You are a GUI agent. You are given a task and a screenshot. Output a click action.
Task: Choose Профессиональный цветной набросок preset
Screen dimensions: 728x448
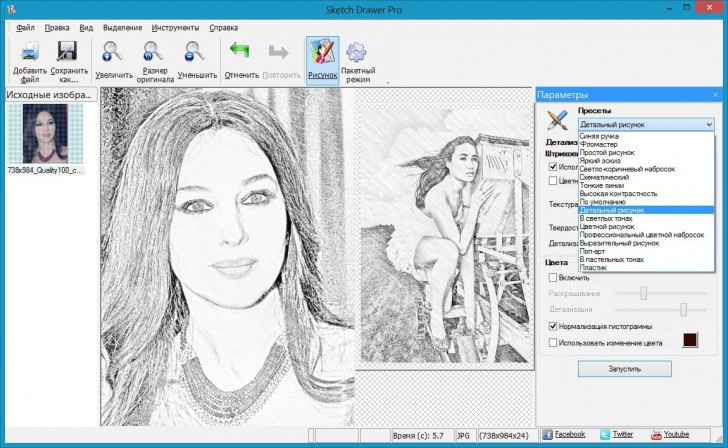646,235
